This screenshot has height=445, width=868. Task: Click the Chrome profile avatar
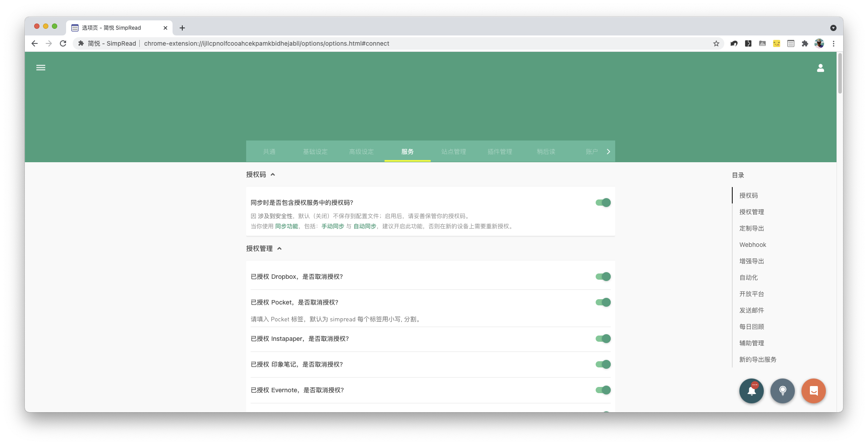pyautogui.click(x=819, y=43)
